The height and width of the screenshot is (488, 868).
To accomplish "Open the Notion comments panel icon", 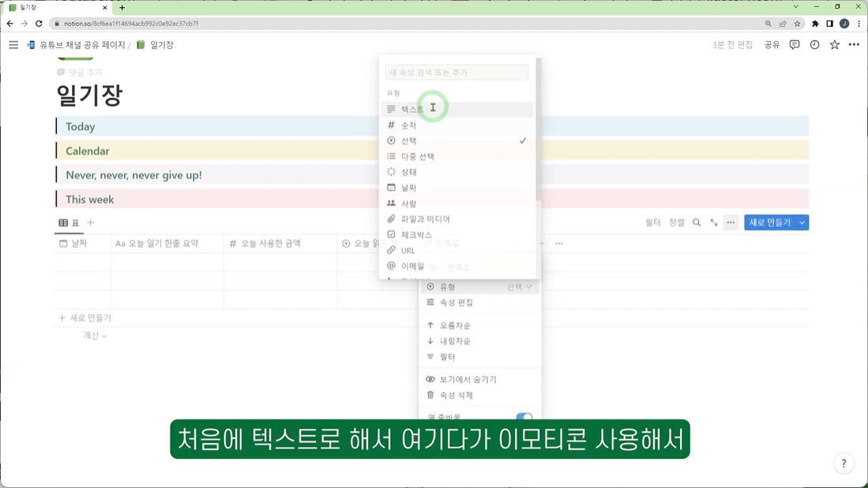I will click(795, 45).
